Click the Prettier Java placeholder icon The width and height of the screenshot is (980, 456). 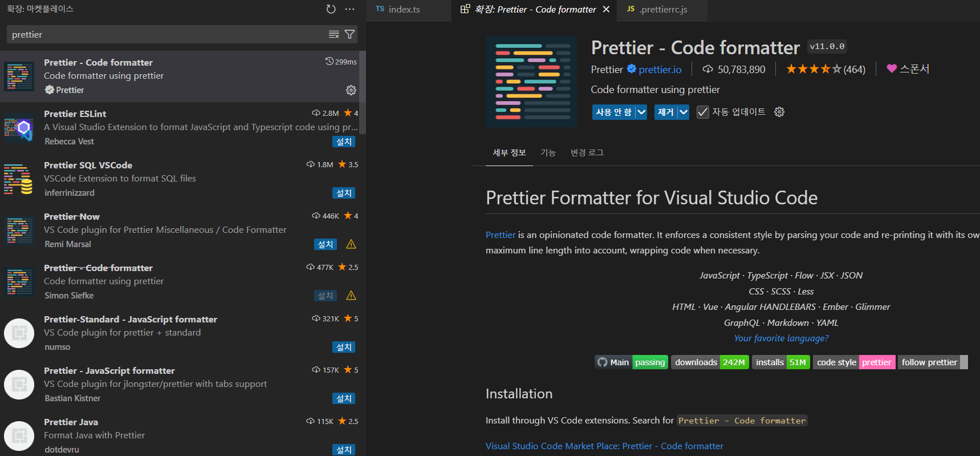click(x=19, y=436)
